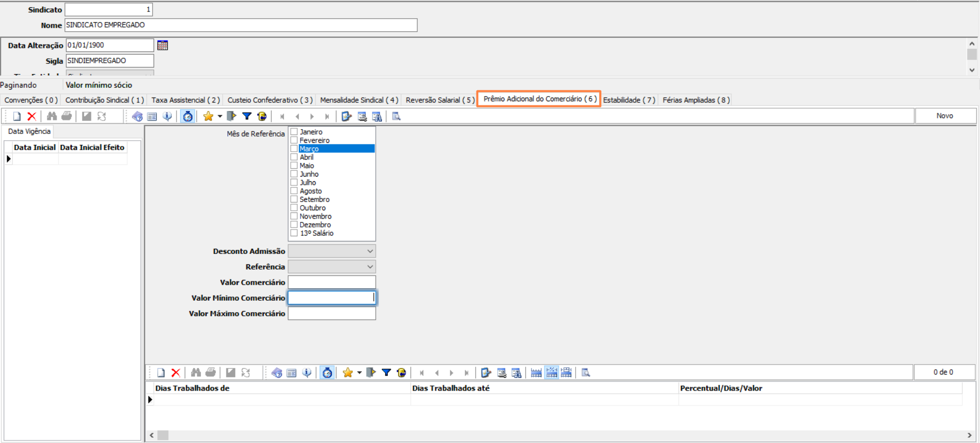
Task: Switch to the Contribuição Sindical (1) tab
Action: [x=104, y=100]
